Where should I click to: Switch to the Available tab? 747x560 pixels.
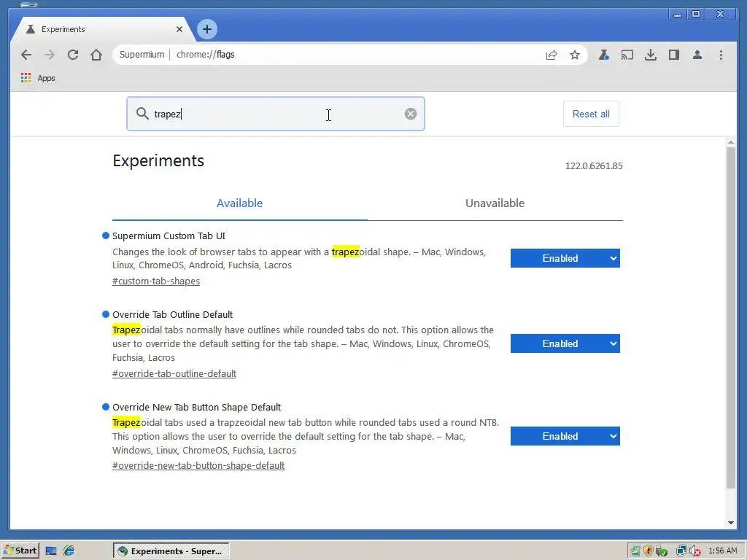click(239, 203)
